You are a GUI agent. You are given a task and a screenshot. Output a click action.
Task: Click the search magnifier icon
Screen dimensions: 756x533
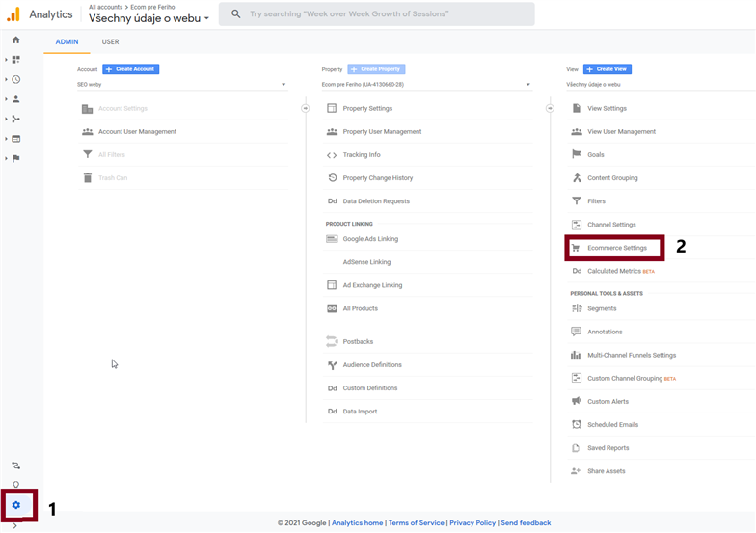point(235,13)
